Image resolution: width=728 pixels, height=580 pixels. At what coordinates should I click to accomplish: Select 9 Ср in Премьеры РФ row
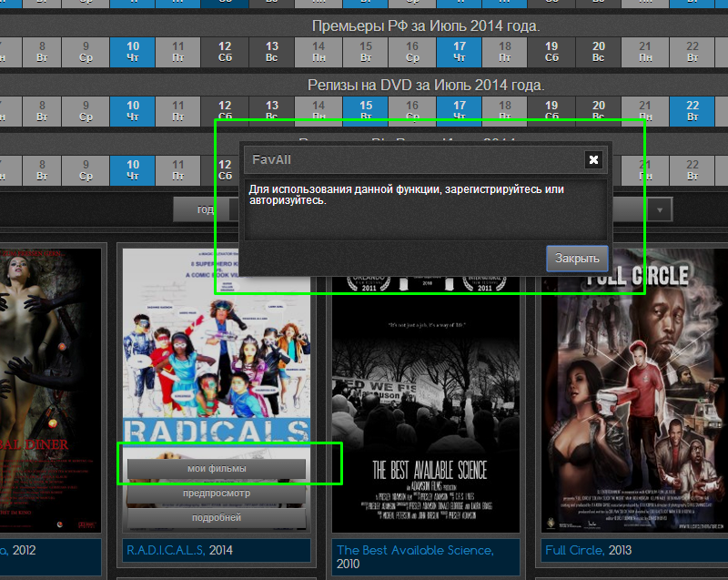point(86,52)
